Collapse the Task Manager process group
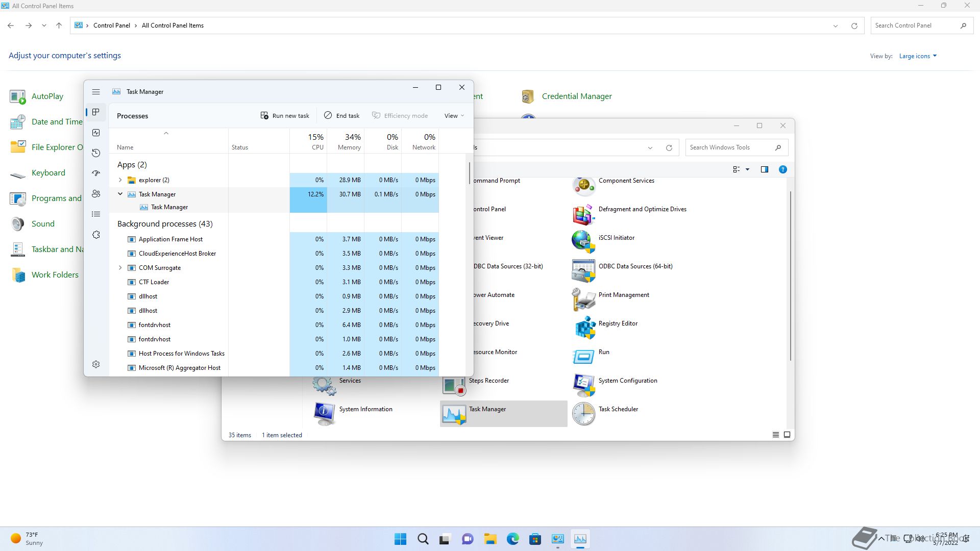Viewport: 980px width, 551px height. point(120,194)
